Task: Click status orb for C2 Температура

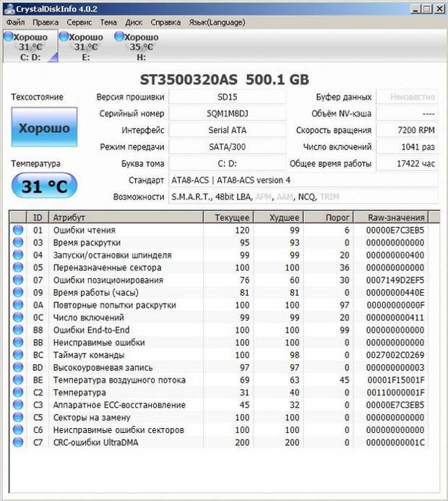Action: [18, 392]
